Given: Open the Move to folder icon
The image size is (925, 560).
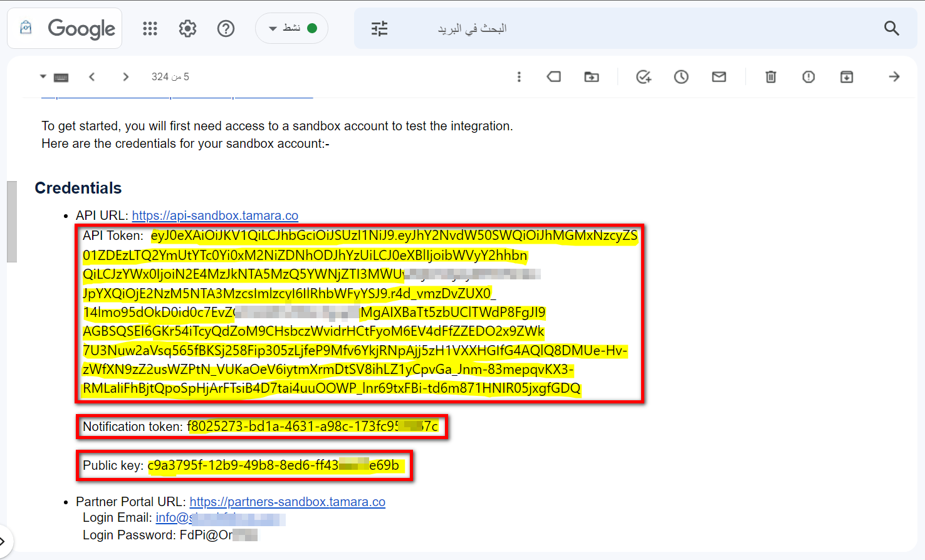Looking at the screenshot, I should point(592,76).
